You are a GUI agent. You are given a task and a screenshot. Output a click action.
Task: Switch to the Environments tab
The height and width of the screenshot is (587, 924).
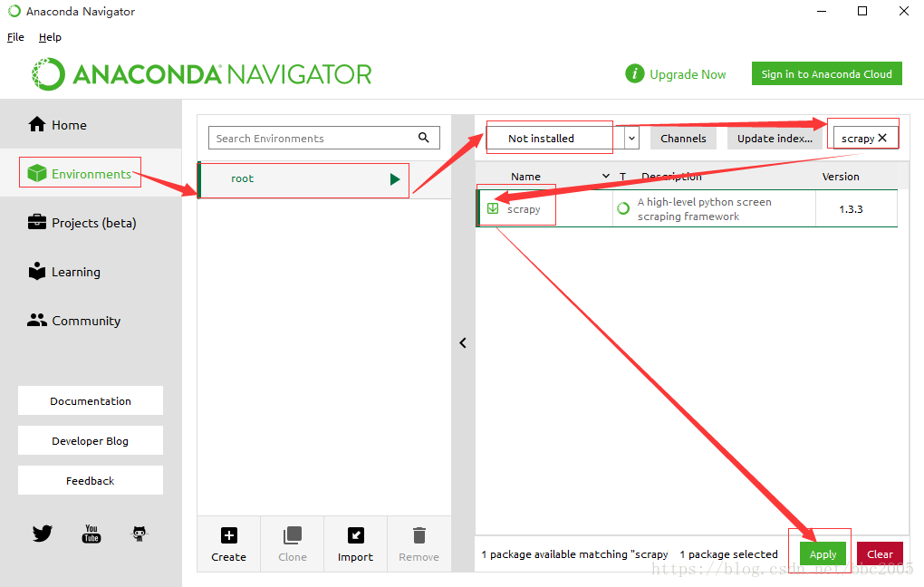tap(91, 173)
